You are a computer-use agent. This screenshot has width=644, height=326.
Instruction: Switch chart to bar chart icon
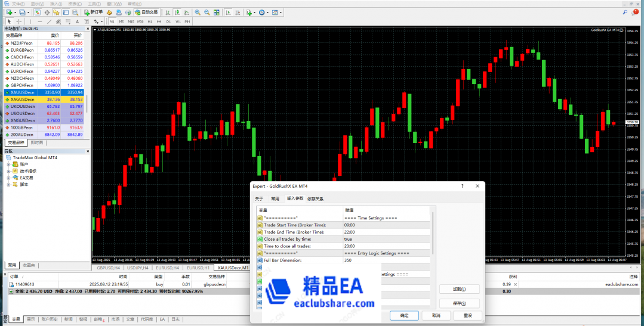click(x=167, y=13)
